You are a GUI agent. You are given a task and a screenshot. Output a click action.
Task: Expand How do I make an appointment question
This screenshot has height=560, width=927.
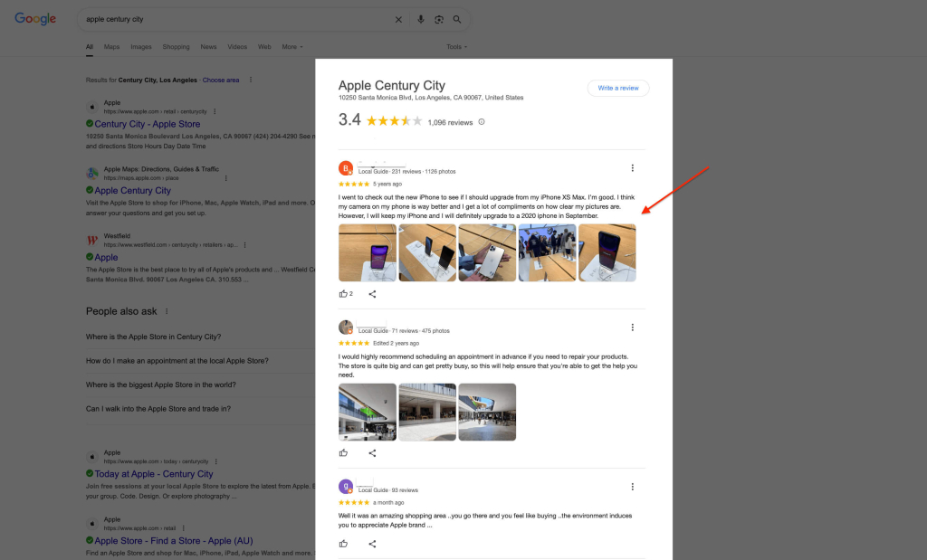coord(200,361)
